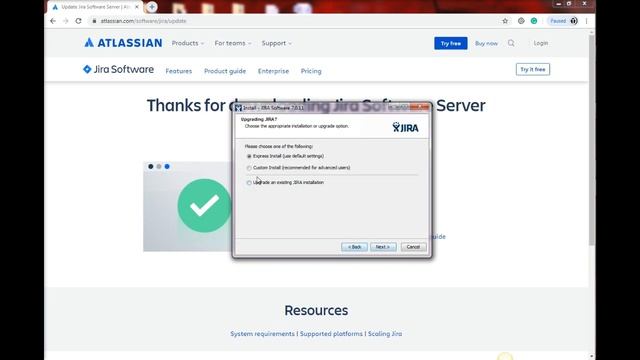Expand the Products dropdown menu
This screenshot has height=360, width=640.
(188, 43)
